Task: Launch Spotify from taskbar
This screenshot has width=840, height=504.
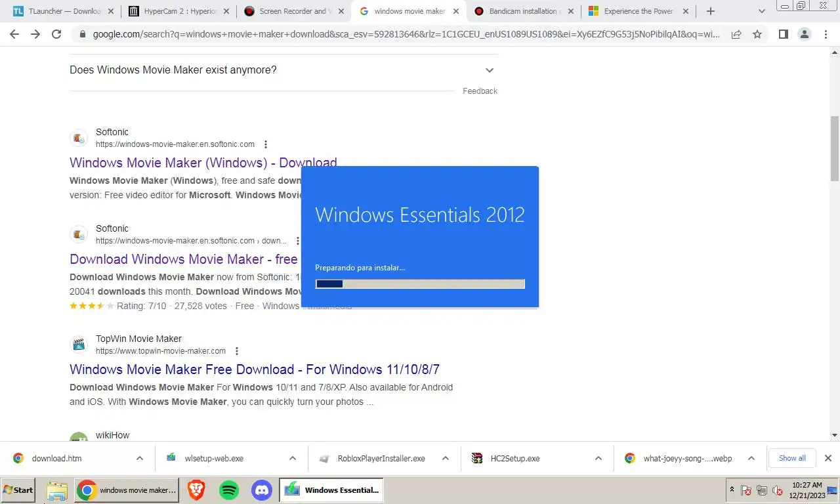Action: pyautogui.click(x=228, y=490)
